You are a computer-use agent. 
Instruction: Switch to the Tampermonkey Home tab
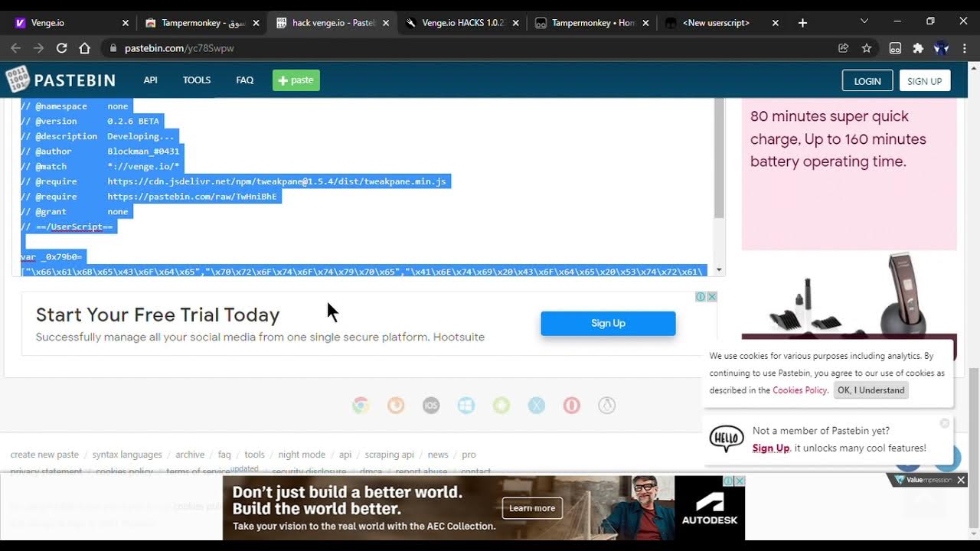coord(593,23)
